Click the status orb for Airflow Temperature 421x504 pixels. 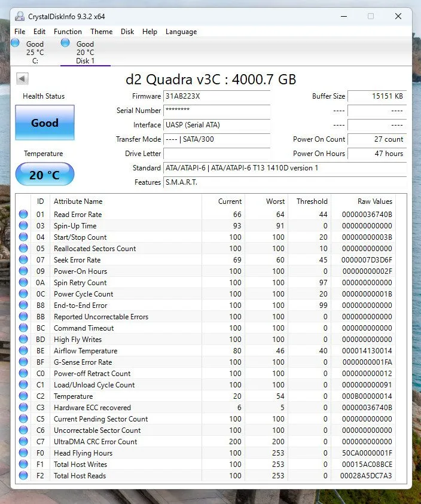coord(23,350)
